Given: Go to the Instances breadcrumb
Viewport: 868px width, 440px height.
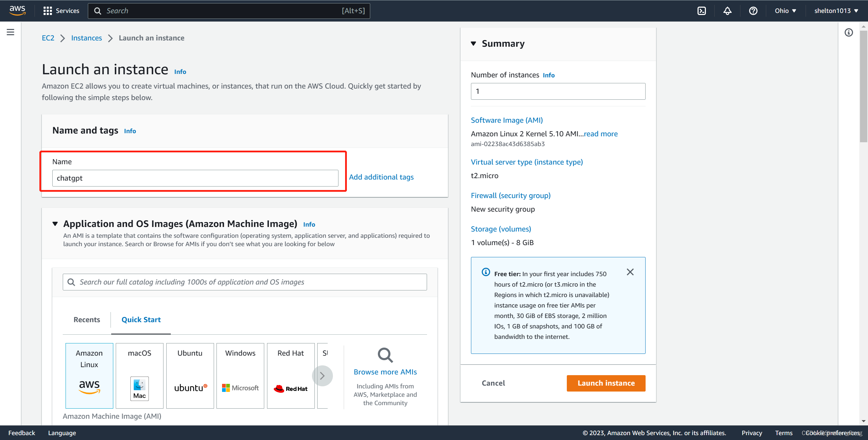Looking at the screenshot, I should pos(86,38).
